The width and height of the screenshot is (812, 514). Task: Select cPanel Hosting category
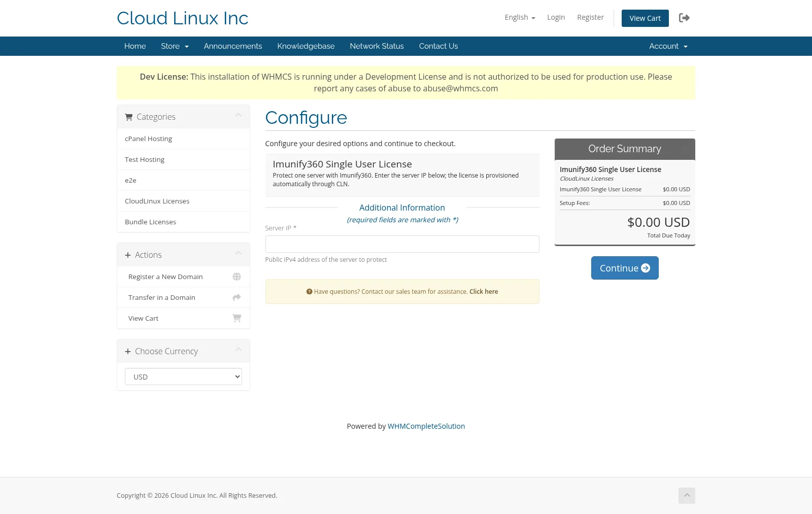183,139
